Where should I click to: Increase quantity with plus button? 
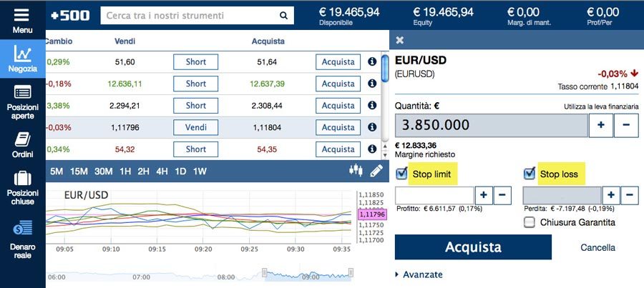tap(601, 125)
